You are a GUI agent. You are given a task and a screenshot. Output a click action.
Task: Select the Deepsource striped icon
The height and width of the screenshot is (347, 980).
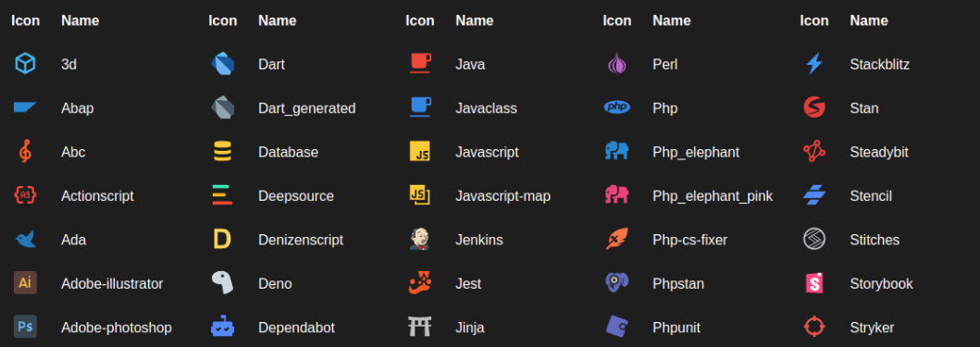pyautogui.click(x=222, y=195)
